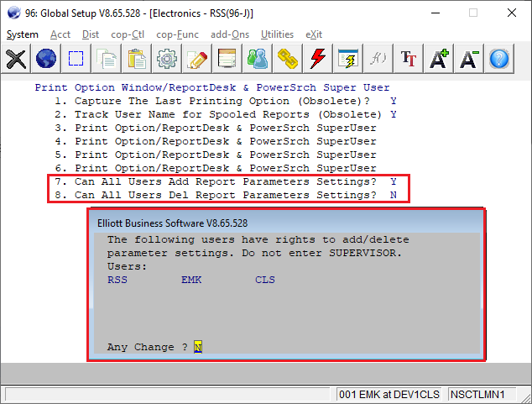This screenshot has width=532, height=404.
Task: Open the Utilities menu
Action: [277, 34]
